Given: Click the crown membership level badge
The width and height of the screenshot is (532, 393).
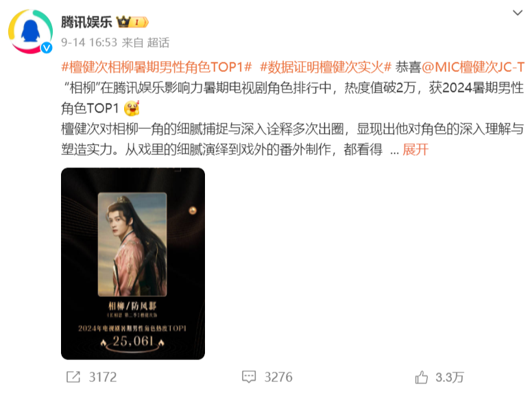Looking at the screenshot, I should pyautogui.click(x=133, y=22).
